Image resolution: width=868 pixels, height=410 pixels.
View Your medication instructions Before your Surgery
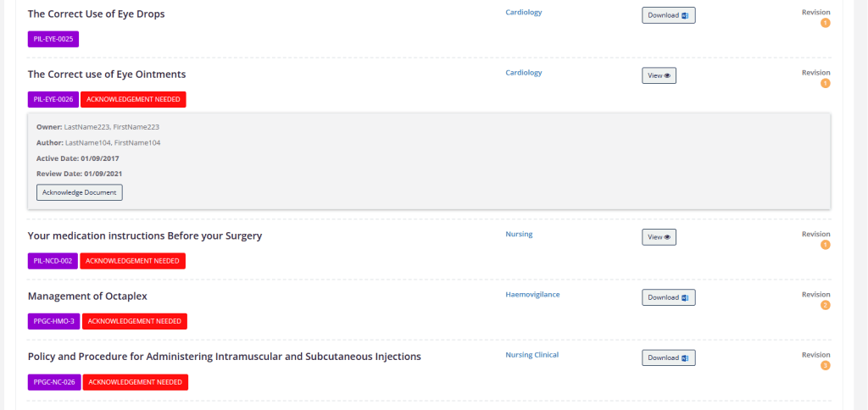[x=659, y=237]
